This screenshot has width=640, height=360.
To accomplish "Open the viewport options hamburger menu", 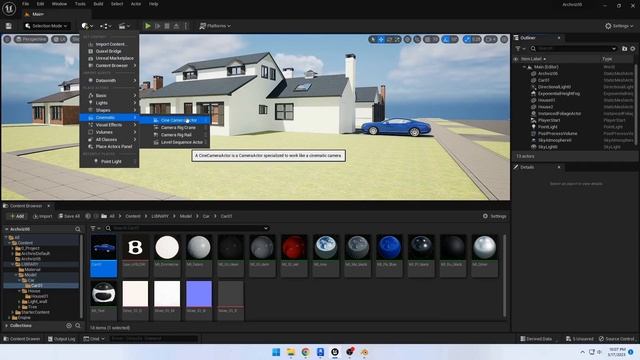I will (x=7, y=39).
